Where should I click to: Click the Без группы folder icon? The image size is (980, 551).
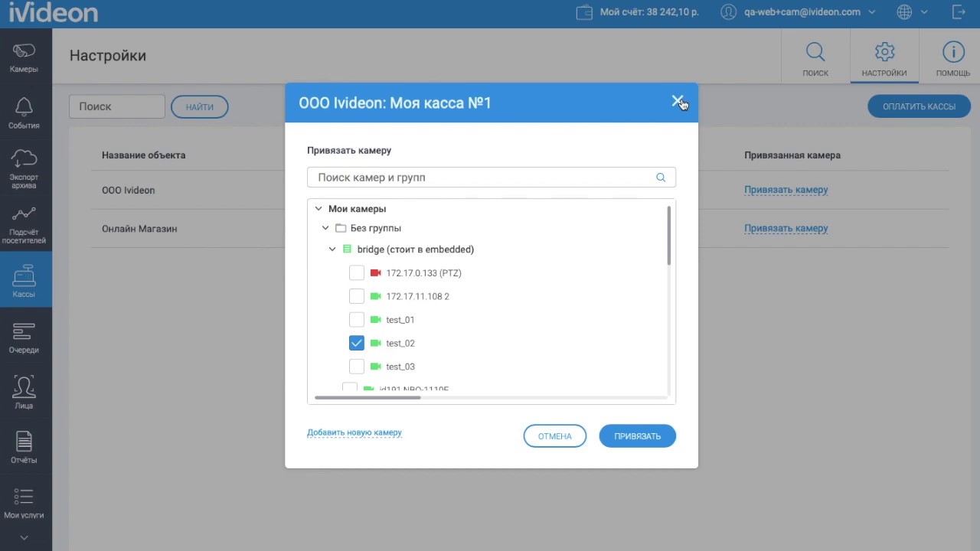[x=341, y=228]
